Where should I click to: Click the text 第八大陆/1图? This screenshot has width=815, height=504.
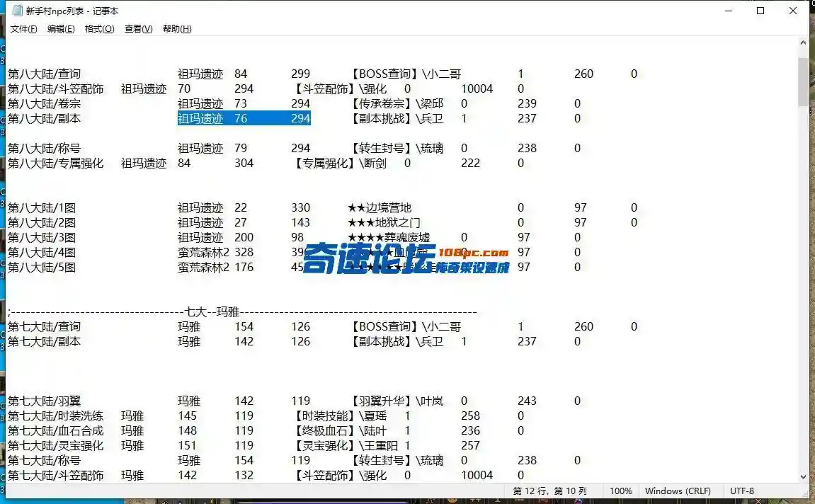pos(42,208)
